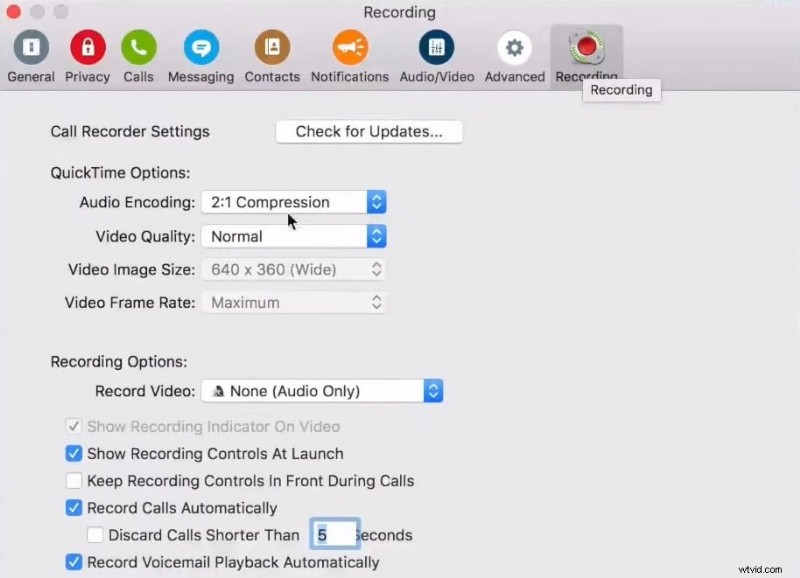Viewport: 800px width, 578px height.
Task: Click the seconds duration input field
Action: click(335, 533)
